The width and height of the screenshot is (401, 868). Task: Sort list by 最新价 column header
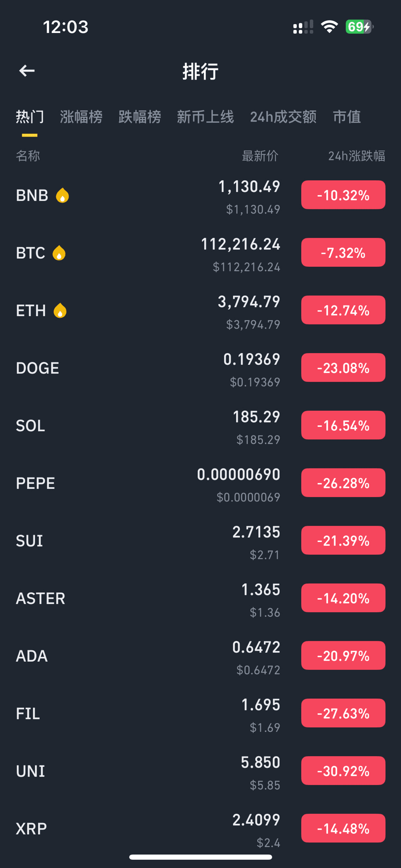[260, 156]
